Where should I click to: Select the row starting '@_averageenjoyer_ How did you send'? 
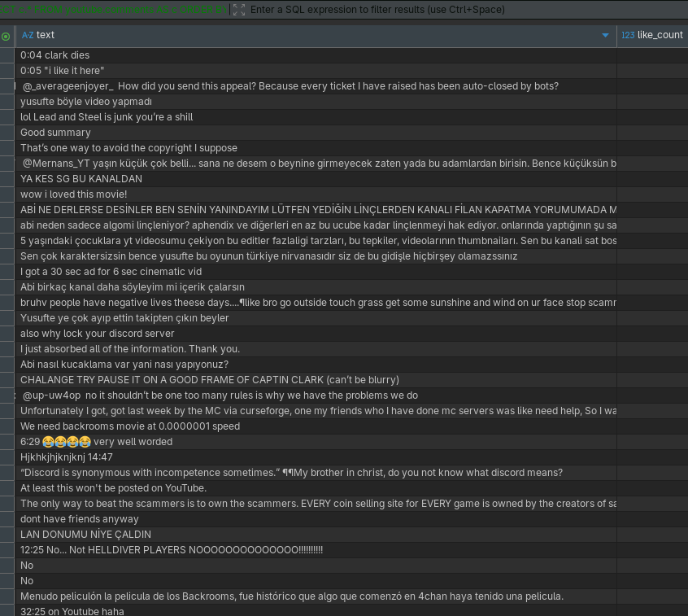click(316, 86)
